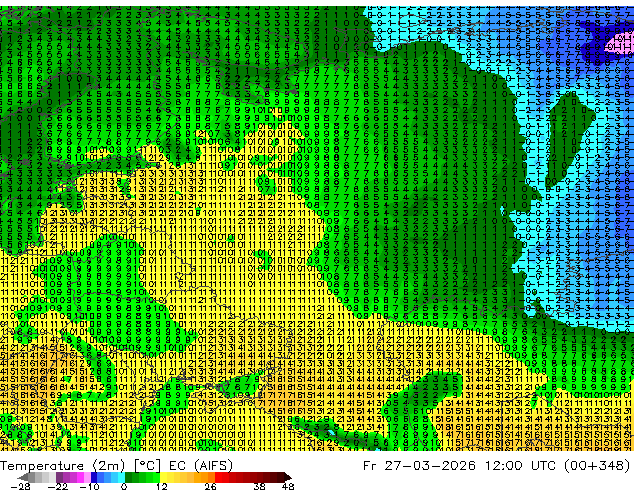Click the dark purple legend swatch at -22
This screenshot has height=490, width=634.
tap(59, 477)
